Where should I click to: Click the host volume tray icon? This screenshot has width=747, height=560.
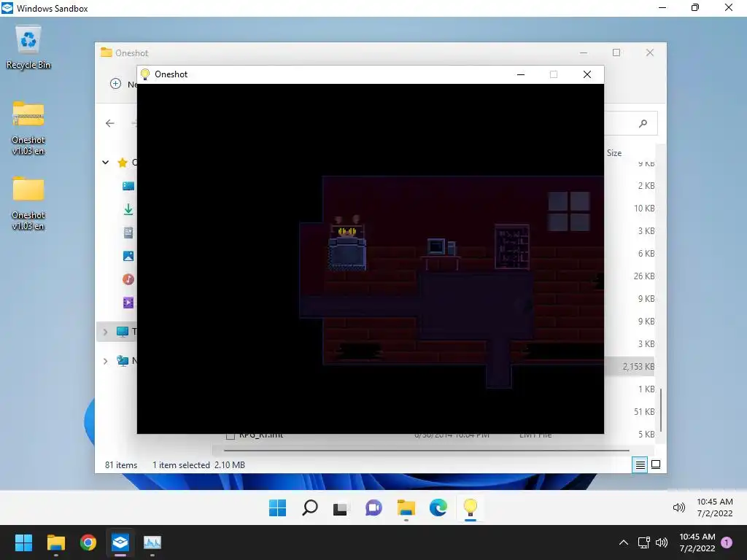(662, 542)
